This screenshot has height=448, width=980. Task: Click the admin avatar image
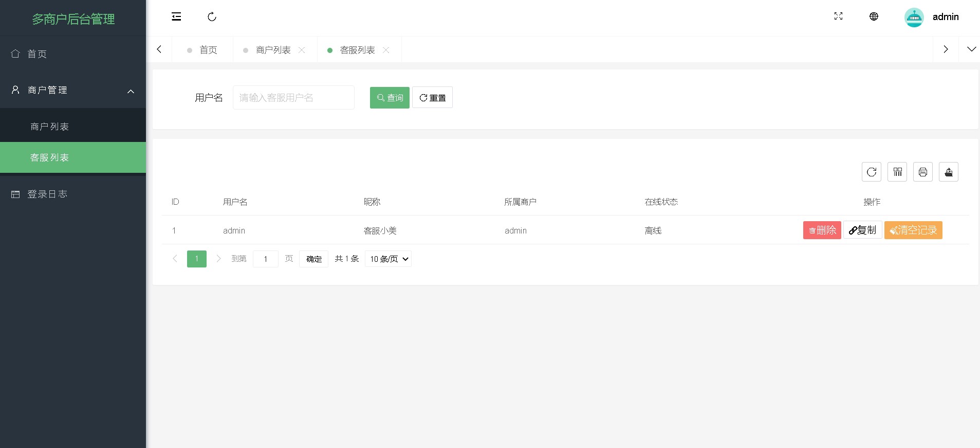[914, 17]
